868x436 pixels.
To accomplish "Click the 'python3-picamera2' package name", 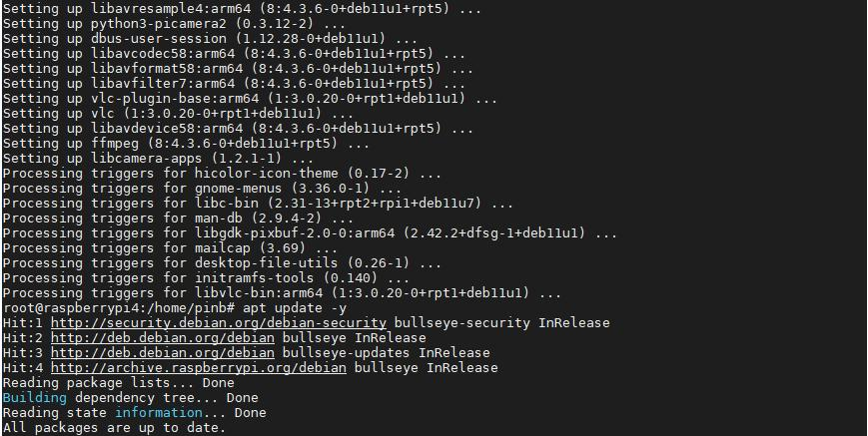I will (x=159, y=24).
